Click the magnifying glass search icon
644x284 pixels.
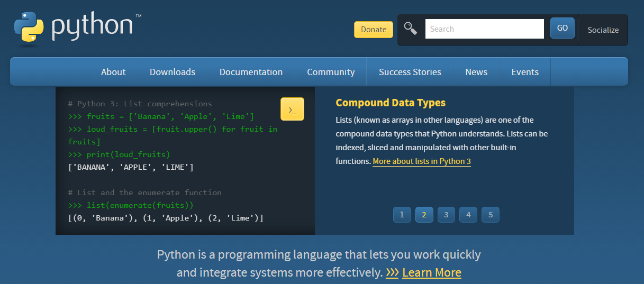click(x=410, y=29)
